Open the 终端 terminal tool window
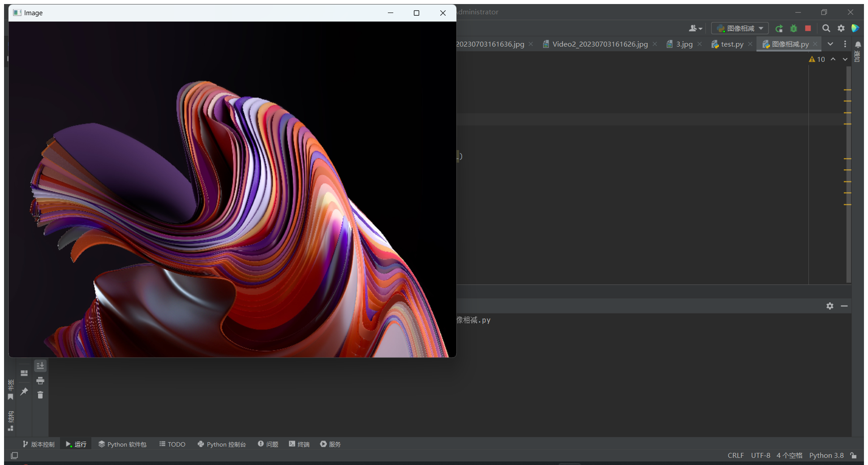Viewport: 868px width, 465px height. click(x=299, y=444)
